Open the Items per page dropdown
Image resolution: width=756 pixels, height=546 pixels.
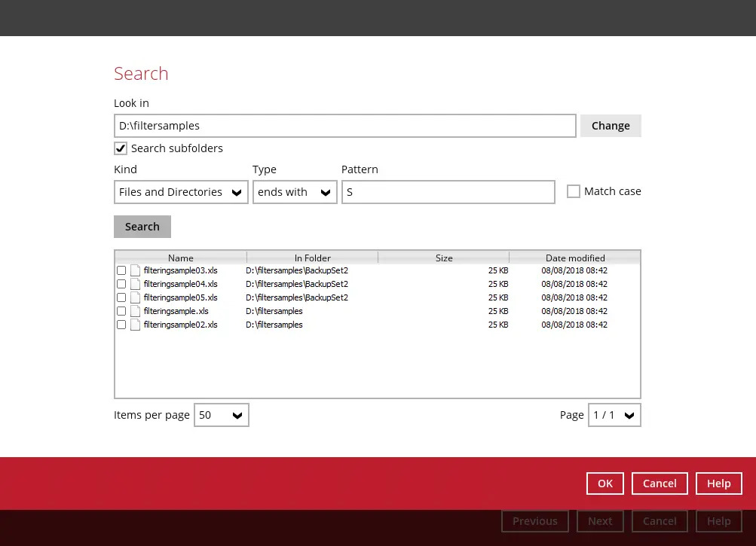pyautogui.click(x=221, y=415)
